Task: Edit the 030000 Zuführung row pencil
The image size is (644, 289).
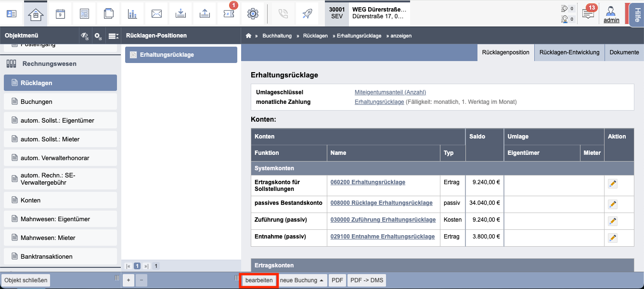Action: point(612,221)
